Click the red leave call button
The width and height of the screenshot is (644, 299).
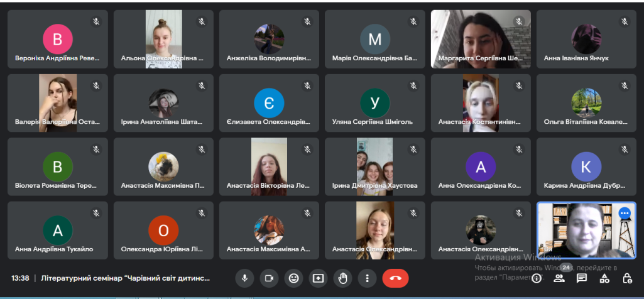[x=396, y=278]
